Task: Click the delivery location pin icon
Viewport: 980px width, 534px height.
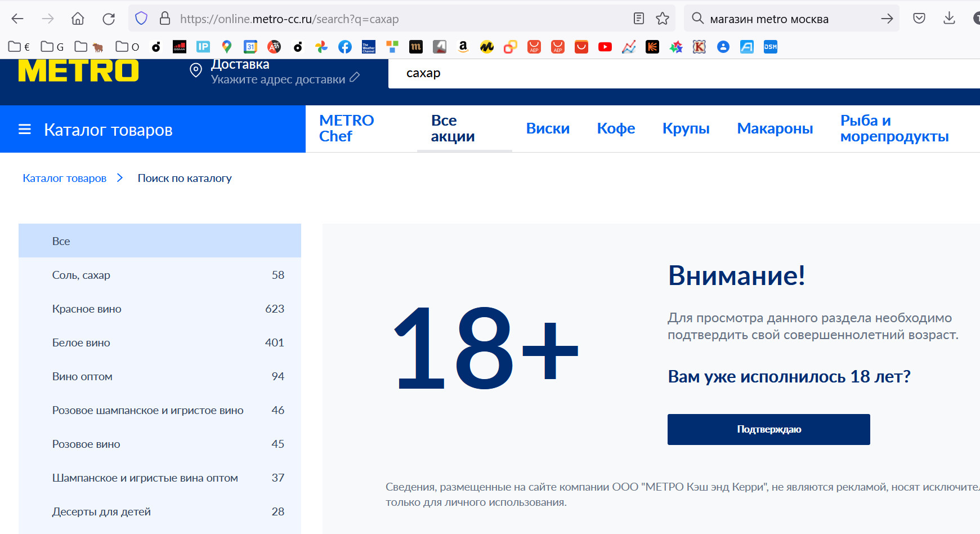Action: click(x=196, y=70)
